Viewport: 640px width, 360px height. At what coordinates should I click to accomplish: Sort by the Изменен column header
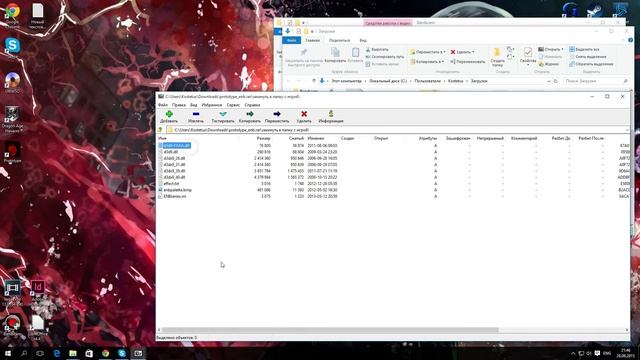316,138
